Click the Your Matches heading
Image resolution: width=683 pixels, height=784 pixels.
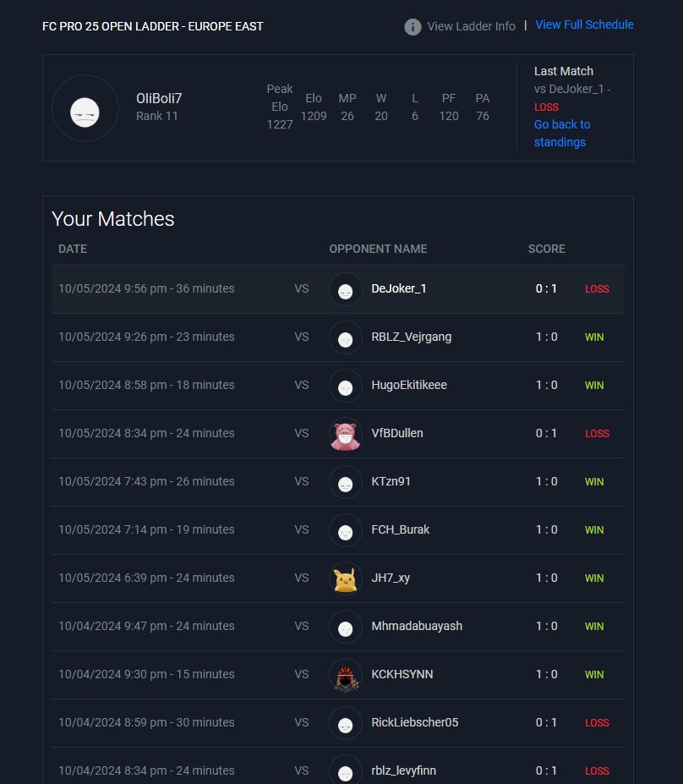point(113,219)
